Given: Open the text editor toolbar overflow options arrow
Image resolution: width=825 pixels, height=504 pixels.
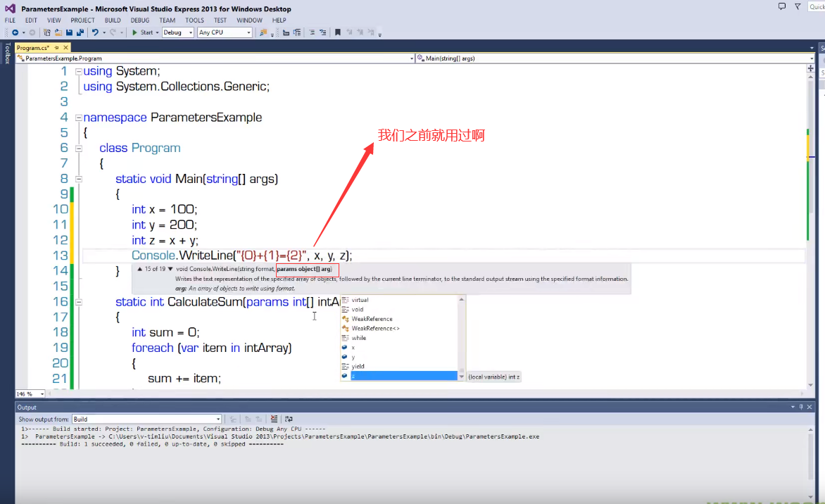Looking at the screenshot, I should pyautogui.click(x=380, y=34).
